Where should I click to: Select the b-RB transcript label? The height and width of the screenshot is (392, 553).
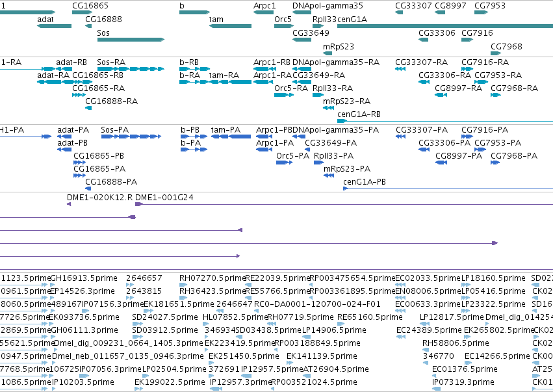(189, 62)
